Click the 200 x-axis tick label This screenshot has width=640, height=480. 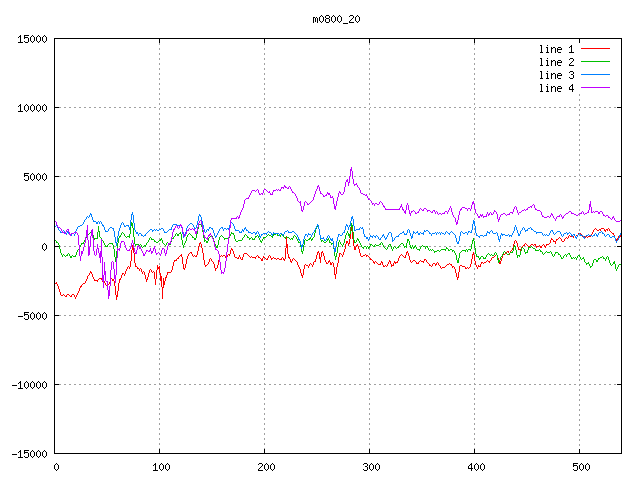click(265, 466)
